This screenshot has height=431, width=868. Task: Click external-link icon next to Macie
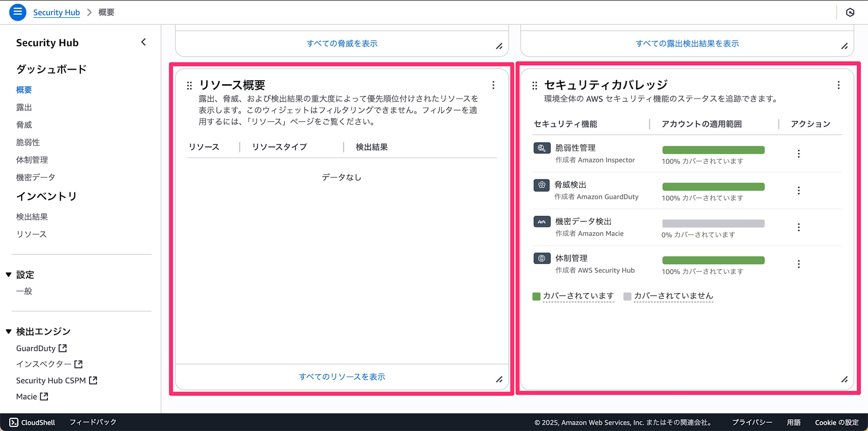[44, 396]
